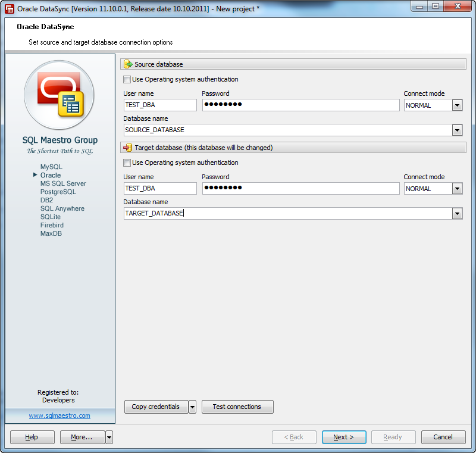476x453 pixels.
Task: Select MySQL in the database list
Action: 52,167
